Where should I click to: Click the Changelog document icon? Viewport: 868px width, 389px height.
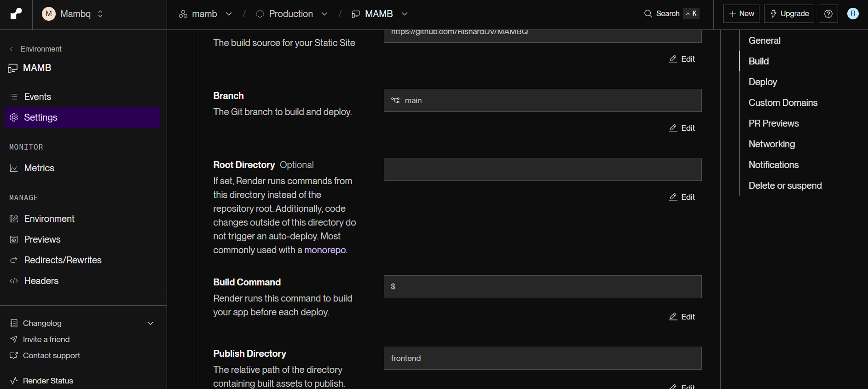(x=14, y=323)
